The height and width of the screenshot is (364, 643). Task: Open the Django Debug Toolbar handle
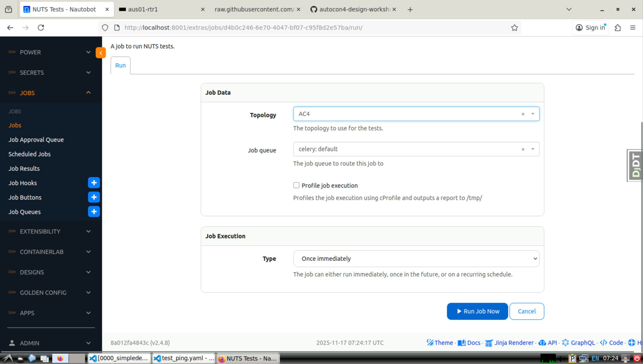click(635, 165)
